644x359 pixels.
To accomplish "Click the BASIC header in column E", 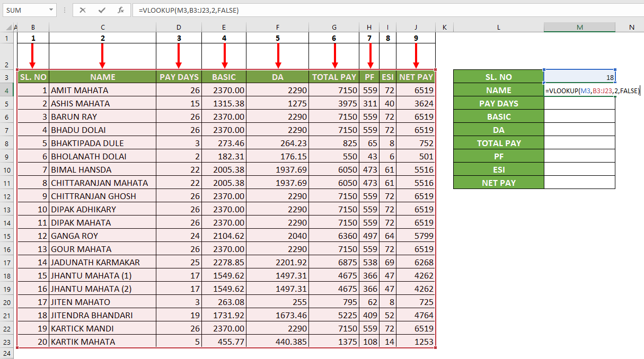I will click(x=224, y=77).
